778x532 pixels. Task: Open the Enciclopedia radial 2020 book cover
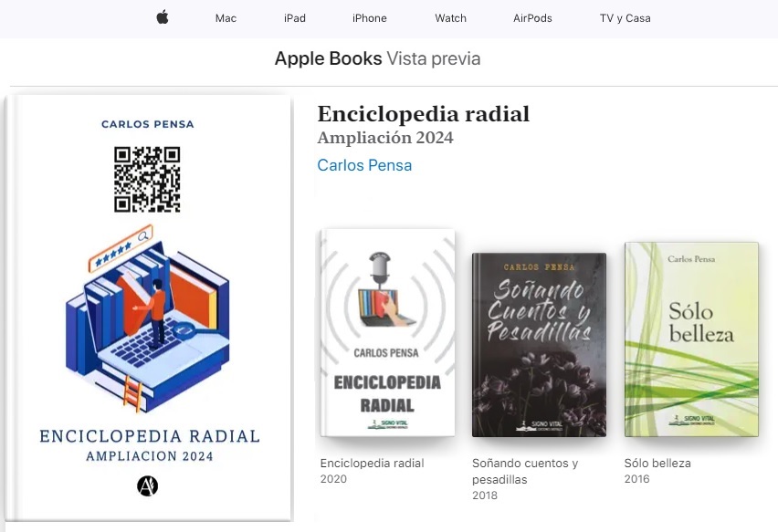click(x=387, y=333)
